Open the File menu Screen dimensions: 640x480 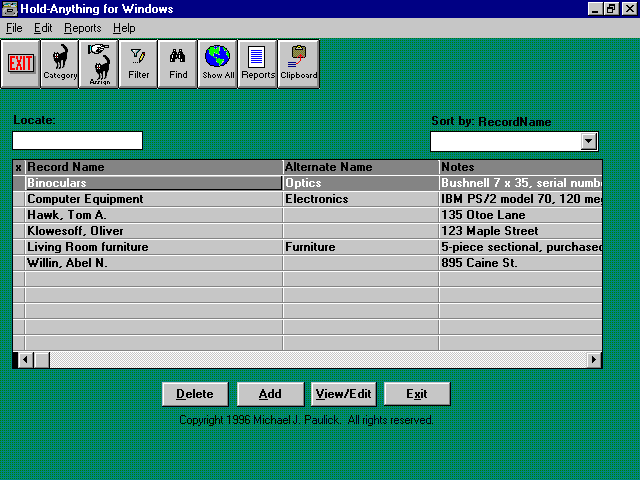(x=14, y=28)
